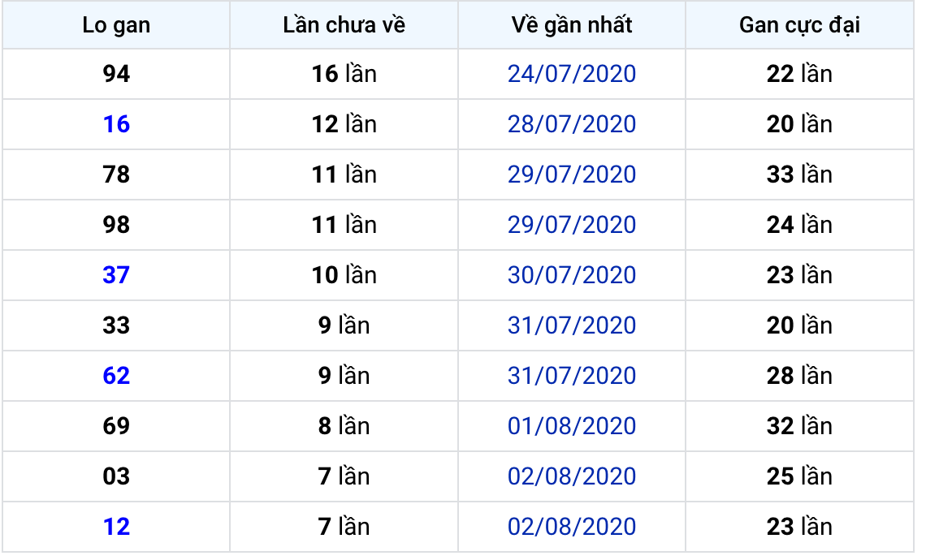Open the 29/07/2020 link in row 98
This screenshot has height=560, width=926.
(572, 225)
